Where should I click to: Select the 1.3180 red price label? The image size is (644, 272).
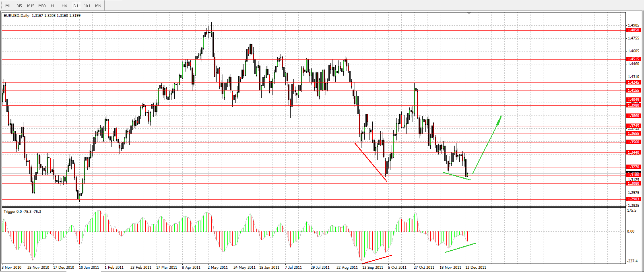coord(634,175)
